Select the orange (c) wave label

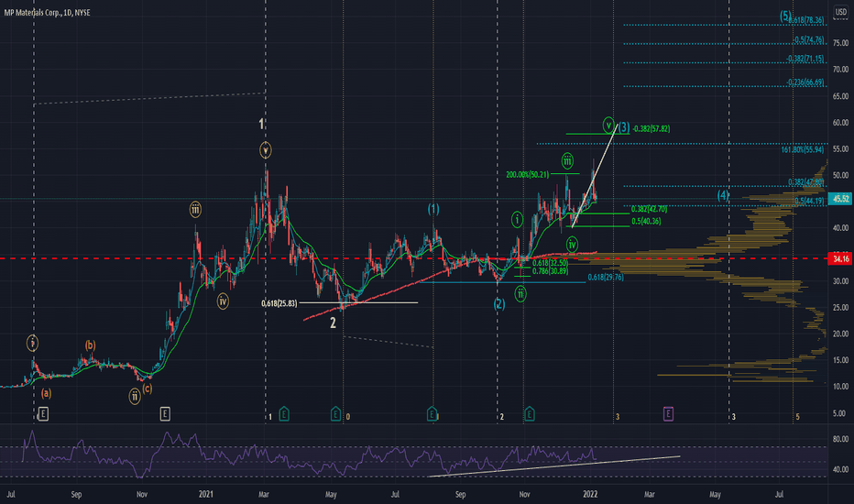(147, 389)
